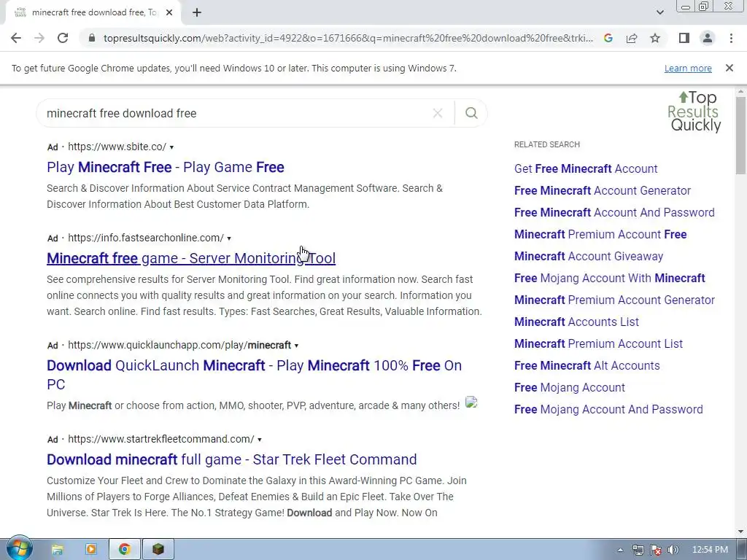The image size is (747, 560).
Task: Open the volume speaker tray icon
Action: click(673, 550)
